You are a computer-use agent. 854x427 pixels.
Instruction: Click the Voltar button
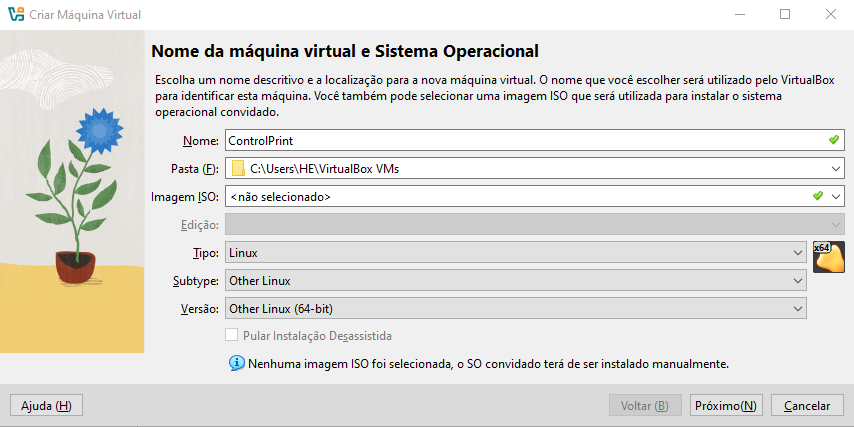click(645, 405)
